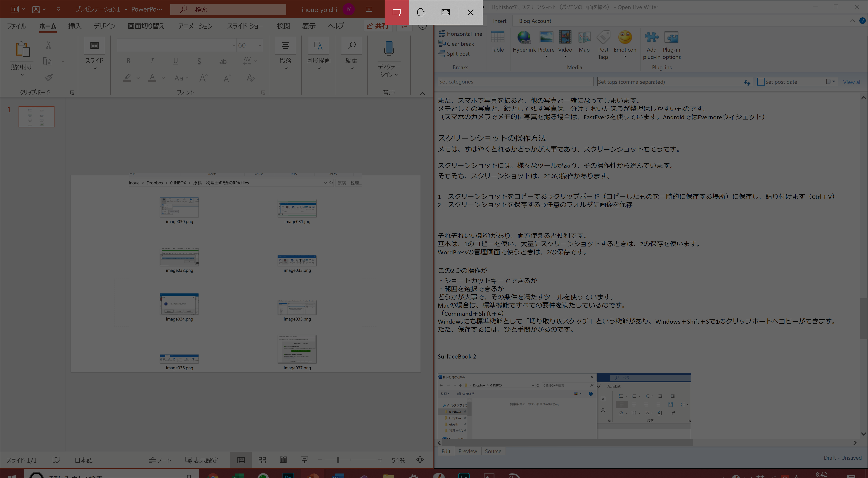Select rectangular snip mode in snipping toolbar
Image resolution: width=868 pixels, height=478 pixels.
[397, 12]
